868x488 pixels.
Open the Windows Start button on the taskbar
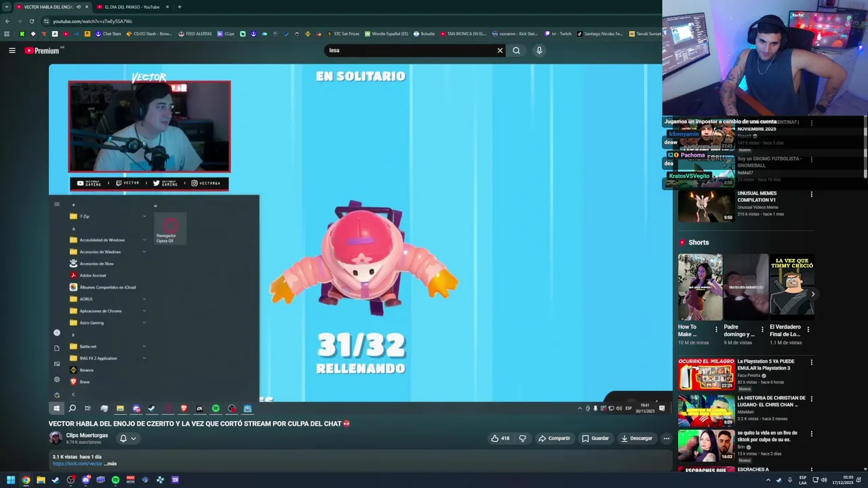tap(11, 480)
